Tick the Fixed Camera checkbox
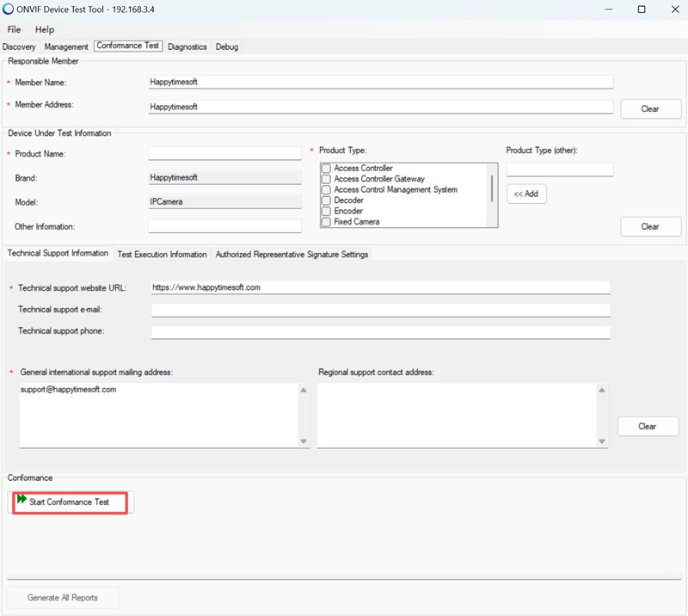688x616 pixels. coord(326,222)
